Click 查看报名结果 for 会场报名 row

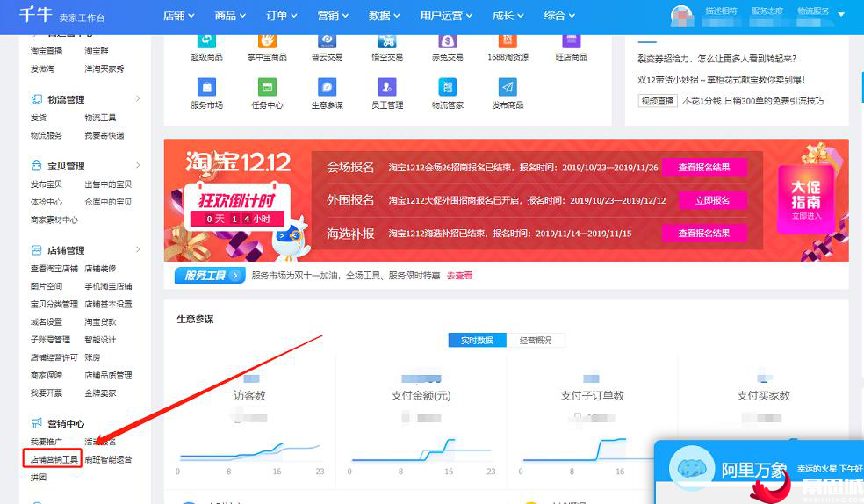click(x=704, y=167)
